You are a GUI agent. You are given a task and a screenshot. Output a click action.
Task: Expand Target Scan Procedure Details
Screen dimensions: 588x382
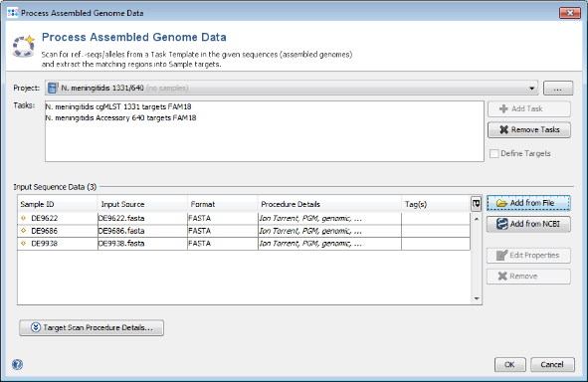click(92, 327)
